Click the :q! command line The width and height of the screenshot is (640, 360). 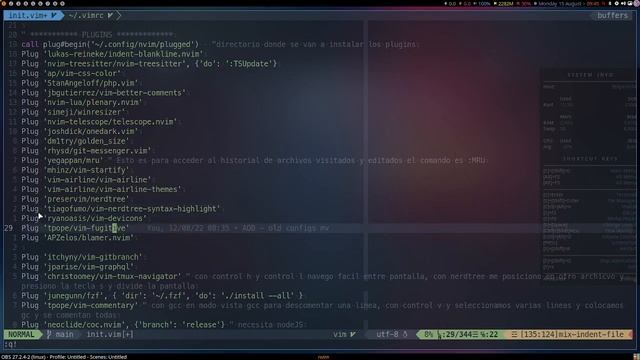pos(11,344)
